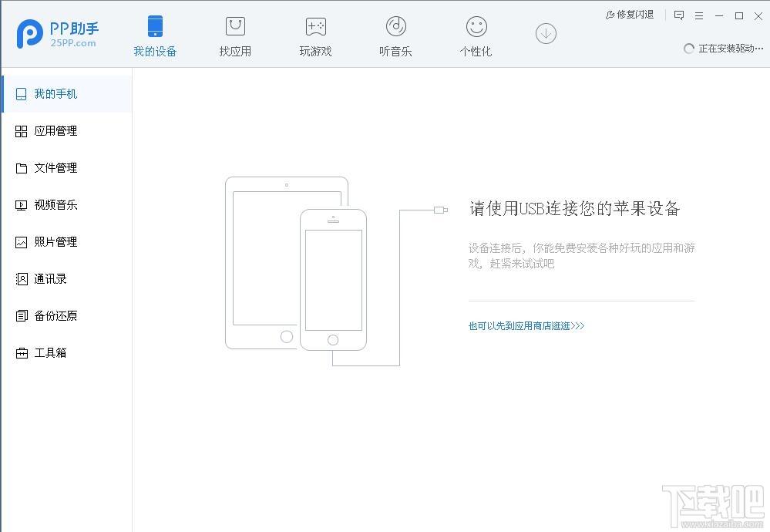Open 听音乐 music section
This screenshot has height=532, width=770.
coord(395,36)
